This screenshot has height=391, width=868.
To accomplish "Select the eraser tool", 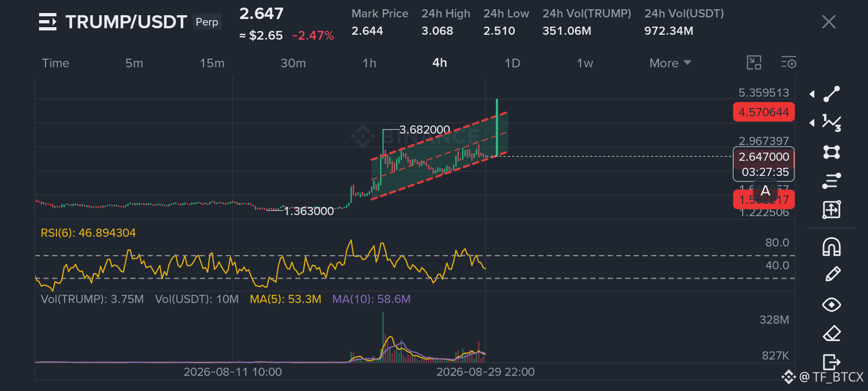I will (832, 333).
